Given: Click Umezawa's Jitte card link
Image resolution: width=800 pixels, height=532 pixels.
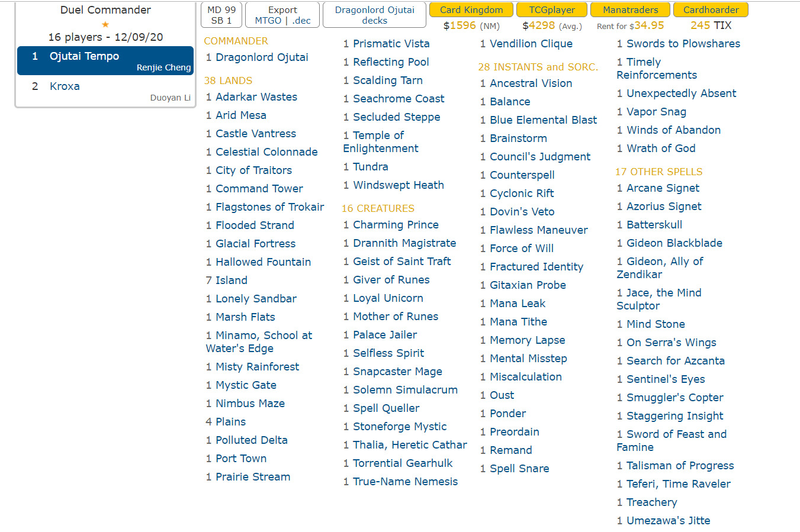Looking at the screenshot, I should coord(668,521).
